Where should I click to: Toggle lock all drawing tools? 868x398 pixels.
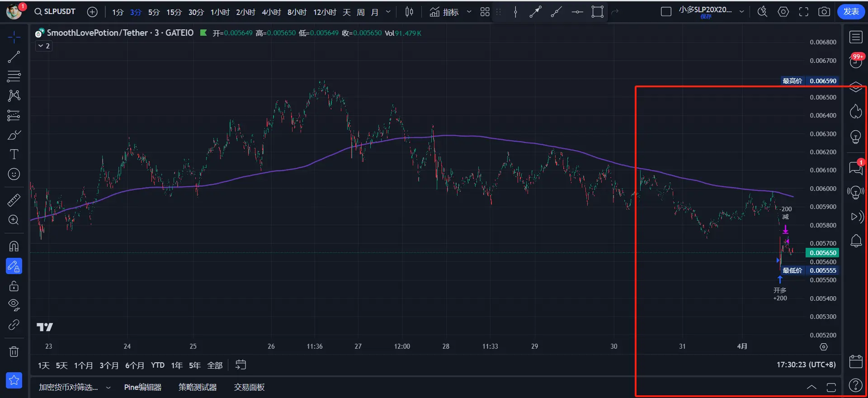(14, 286)
